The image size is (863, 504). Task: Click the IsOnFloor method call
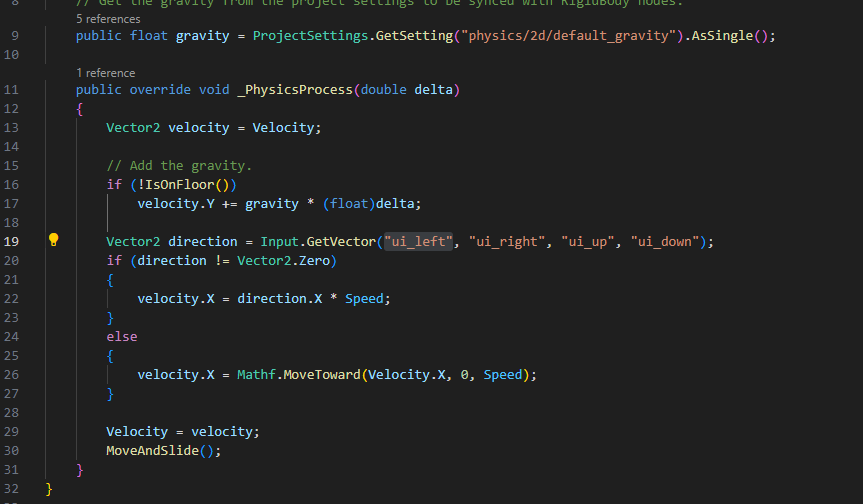[179, 185]
